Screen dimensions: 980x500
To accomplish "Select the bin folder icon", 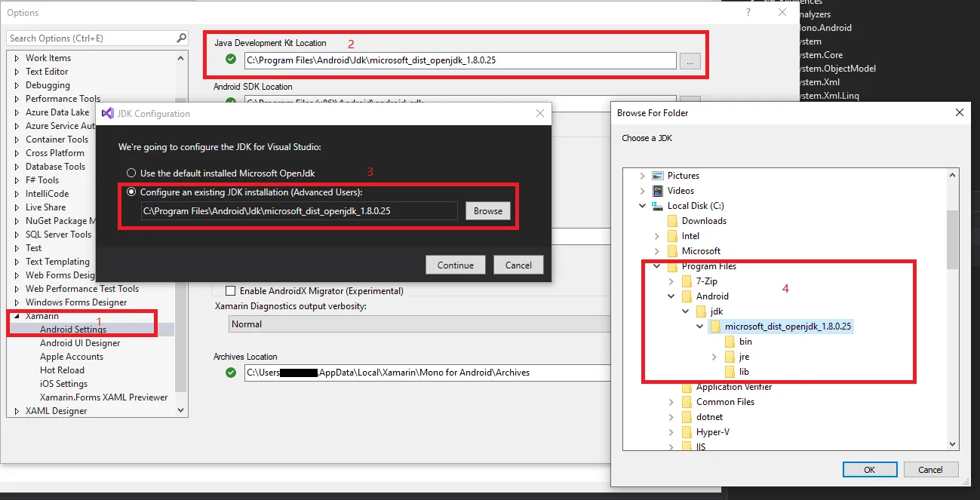I will tap(730, 342).
